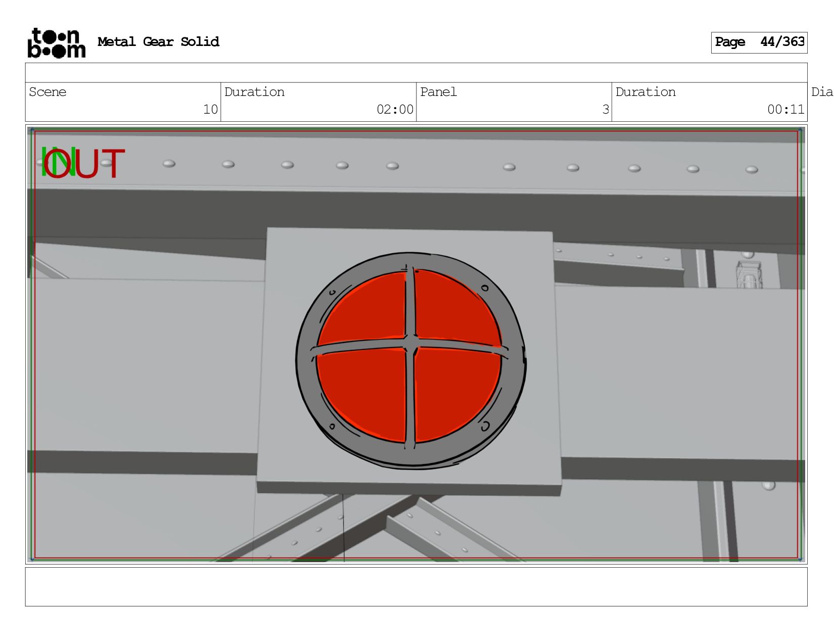Image resolution: width=834 pixels, height=644 pixels.
Task: Click the 'Scene' header label
Action: [x=48, y=92]
